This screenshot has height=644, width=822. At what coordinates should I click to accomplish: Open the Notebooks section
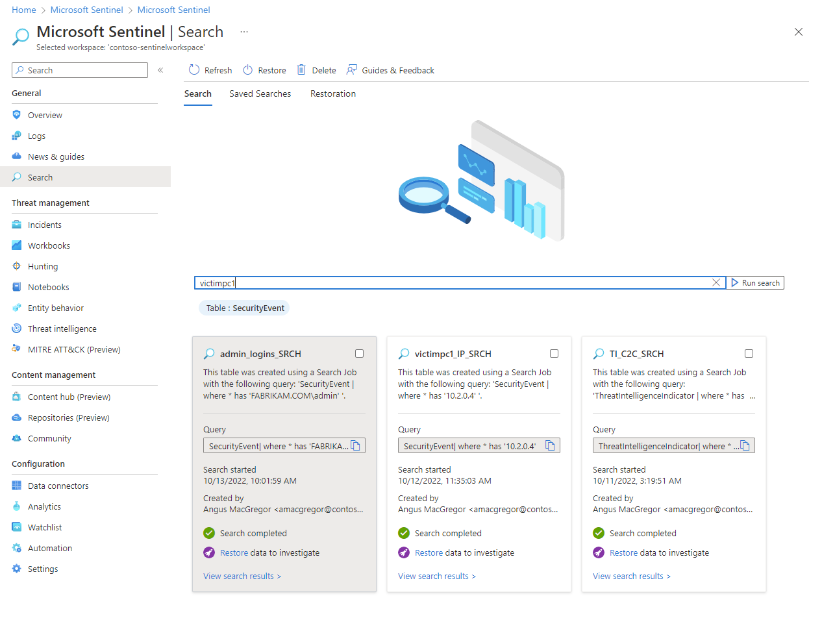[48, 287]
